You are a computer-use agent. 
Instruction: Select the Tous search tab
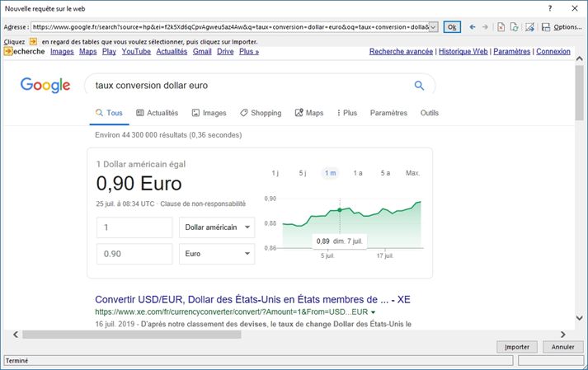(109, 113)
